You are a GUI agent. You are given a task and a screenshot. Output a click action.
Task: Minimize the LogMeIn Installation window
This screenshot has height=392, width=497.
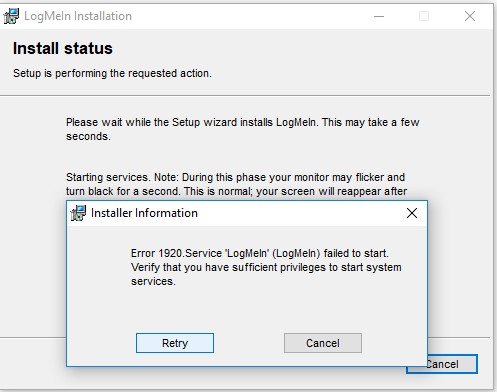click(x=379, y=16)
